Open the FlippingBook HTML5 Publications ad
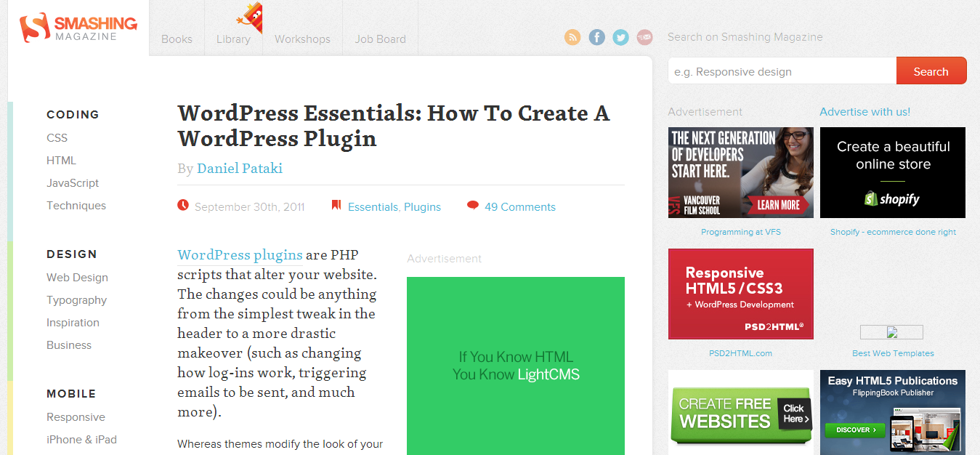980x455 pixels. 893,412
